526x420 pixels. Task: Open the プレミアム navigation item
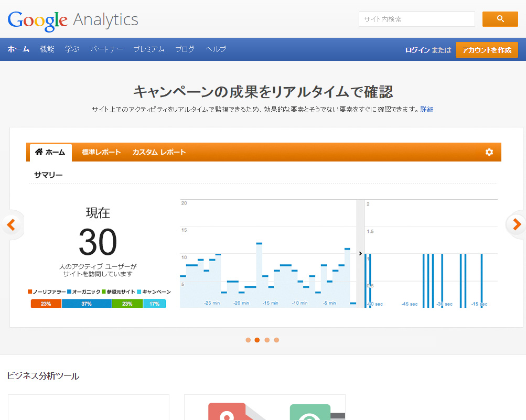click(149, 49)
